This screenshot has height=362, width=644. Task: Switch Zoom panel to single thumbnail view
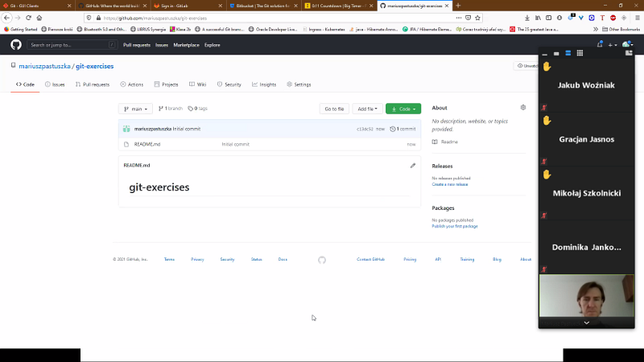tap(556, 53)
